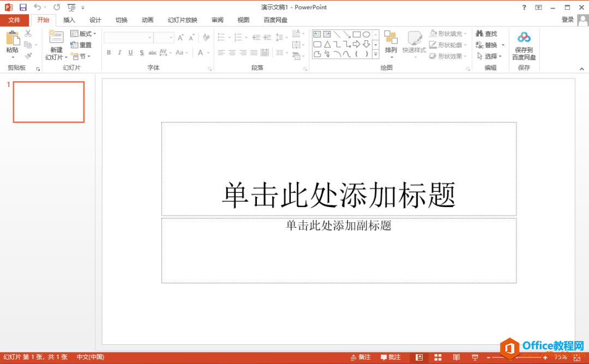Decrease font size with the smaller A

[x=191, y=38]
